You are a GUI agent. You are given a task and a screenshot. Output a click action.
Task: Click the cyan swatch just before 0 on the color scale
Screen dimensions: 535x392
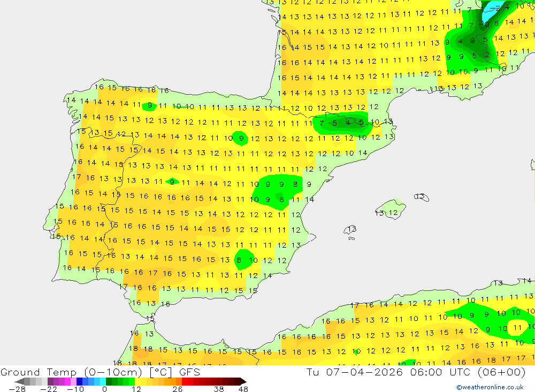pyautogui.click(x=103, y=382)
